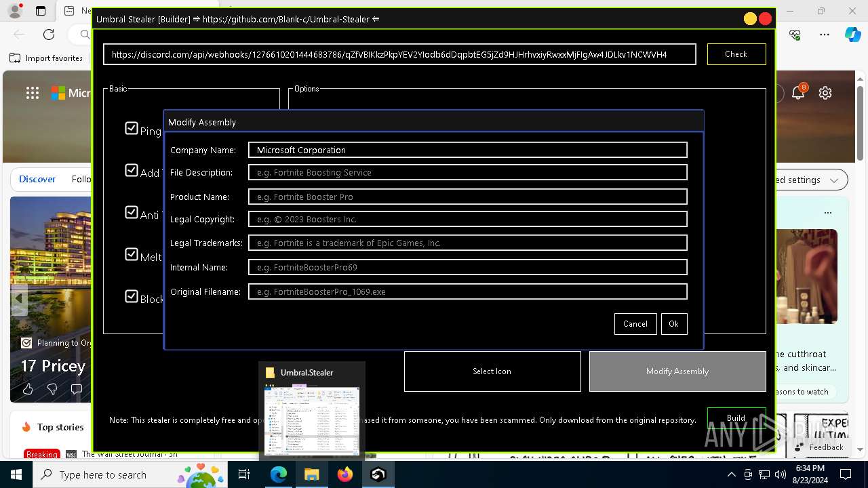The image size is (868, 488).
Task: Open network settings tray icon
Action: (764, 474)
